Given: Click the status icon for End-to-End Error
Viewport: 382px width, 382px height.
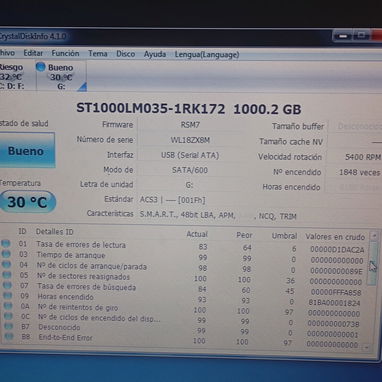Looking at the screenshot, I should (9, 337).
